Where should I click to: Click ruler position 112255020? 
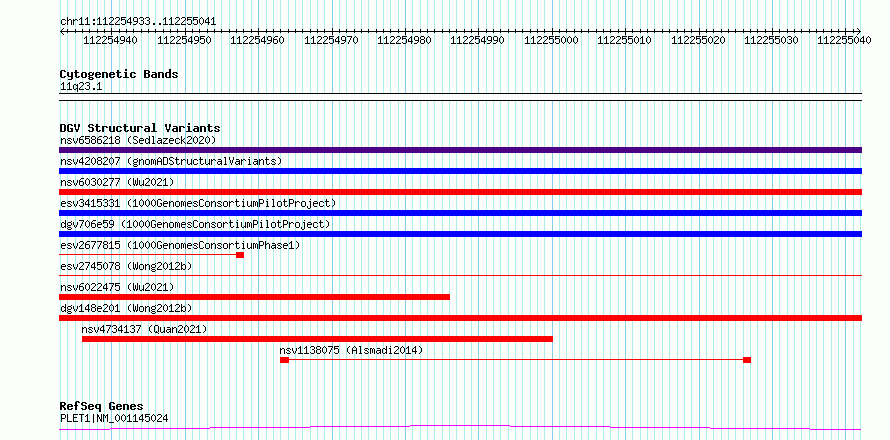tap(698, 40)
